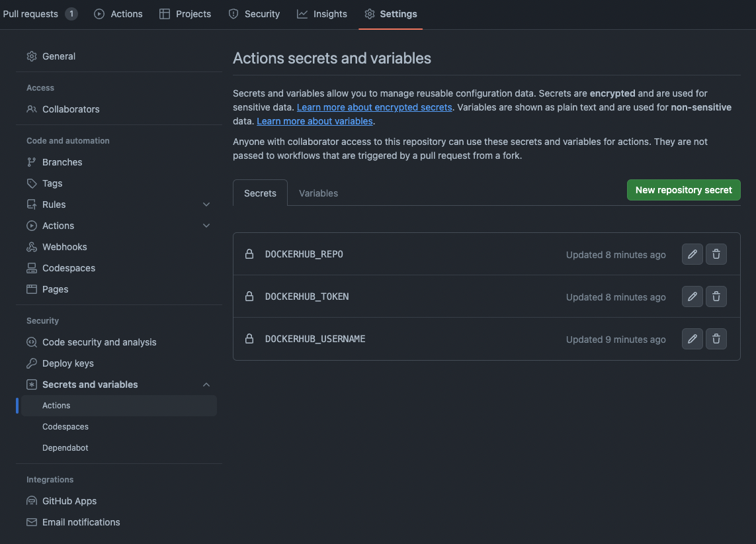Image resolution: width=756 pixels, height=544 pixels.
Task: Switch to the Variables tab
Action: click(x=318, y=193)
